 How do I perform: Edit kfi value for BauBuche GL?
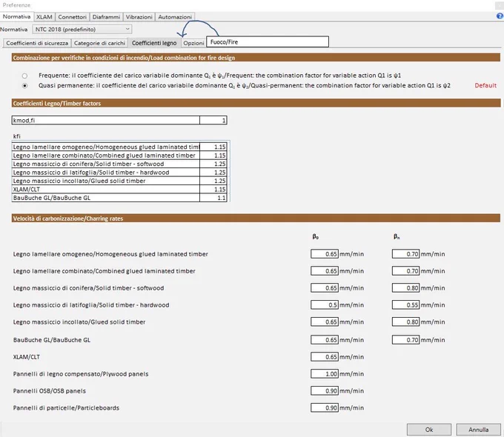click(213, 198)
